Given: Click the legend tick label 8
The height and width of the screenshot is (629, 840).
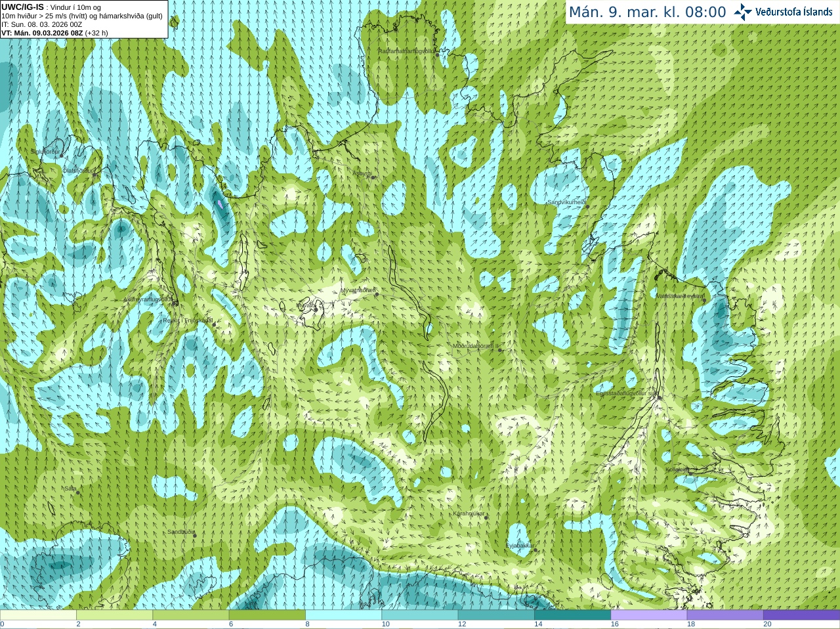Looking at the screenshot, I should (x=307, y=624).
